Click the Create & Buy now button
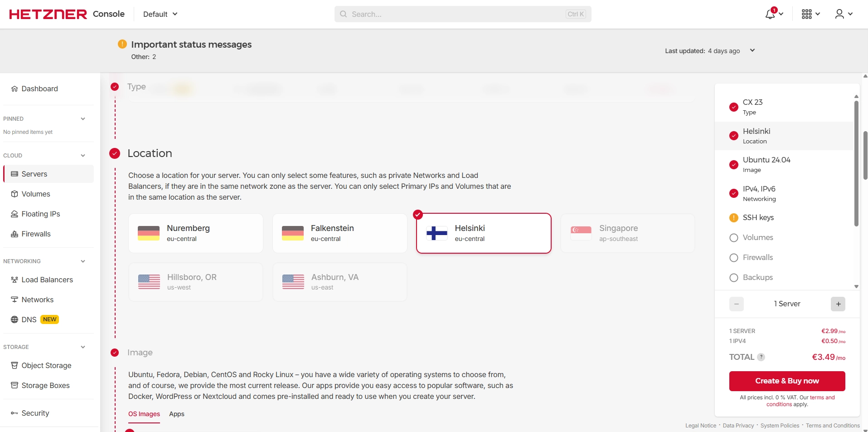Screen dimensions: 868x432 pos(787,381)
